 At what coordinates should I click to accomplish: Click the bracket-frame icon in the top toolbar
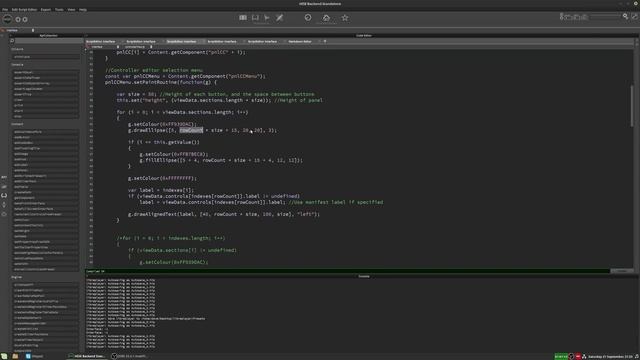[255, 18]
